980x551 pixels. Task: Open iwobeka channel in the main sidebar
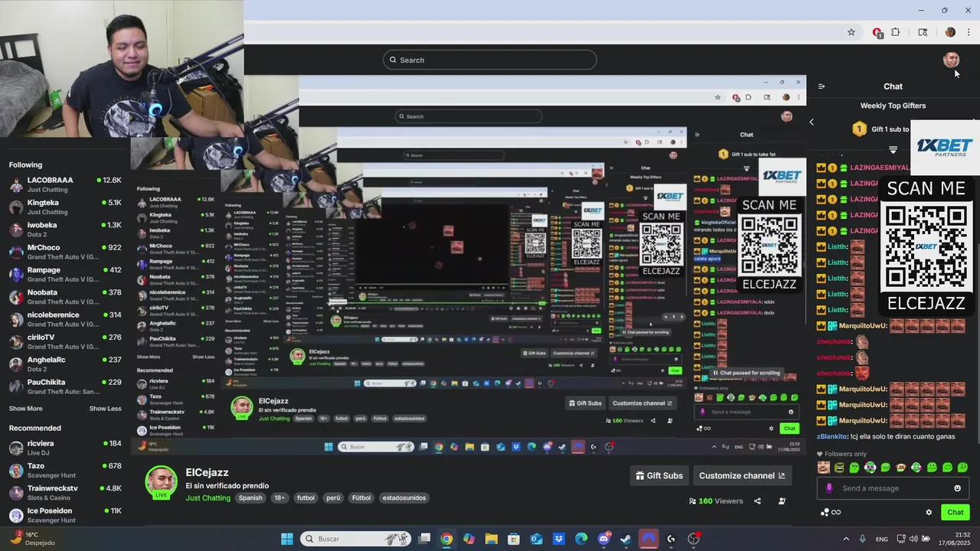[65, 230]
